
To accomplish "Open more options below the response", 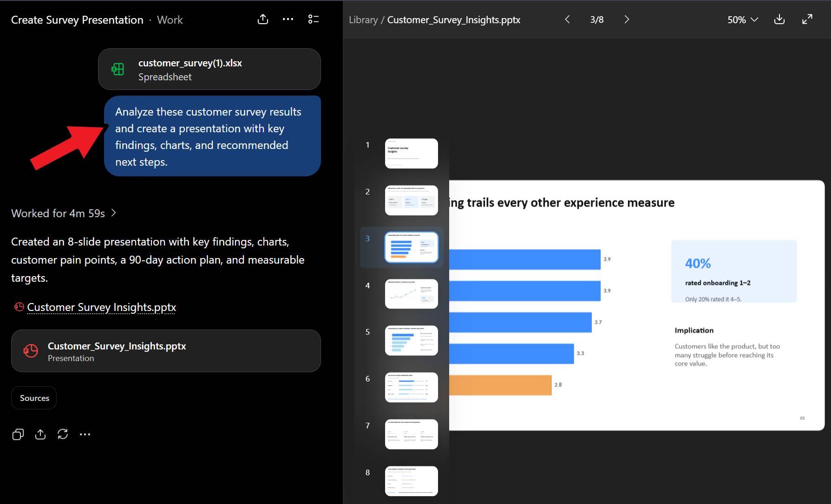I will click(x=85, y=434).
